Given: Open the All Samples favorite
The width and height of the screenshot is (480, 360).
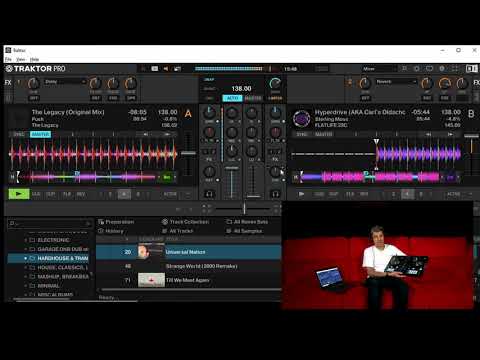Looking at the screenshot, I should click(x=244, y=231).
